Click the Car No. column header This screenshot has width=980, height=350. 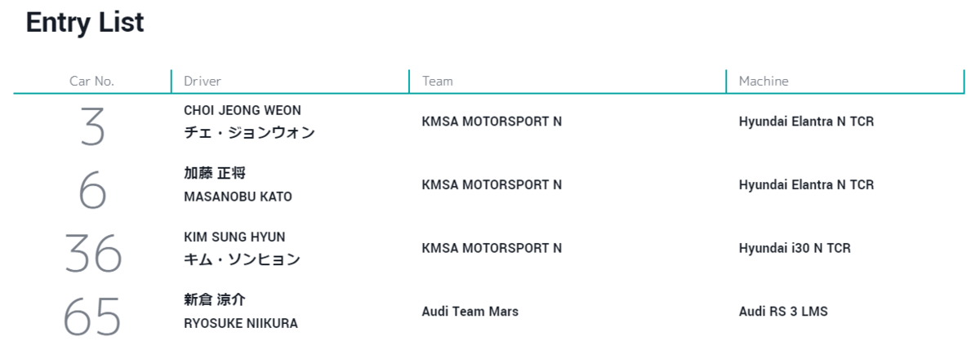click(x=91, y=81)
